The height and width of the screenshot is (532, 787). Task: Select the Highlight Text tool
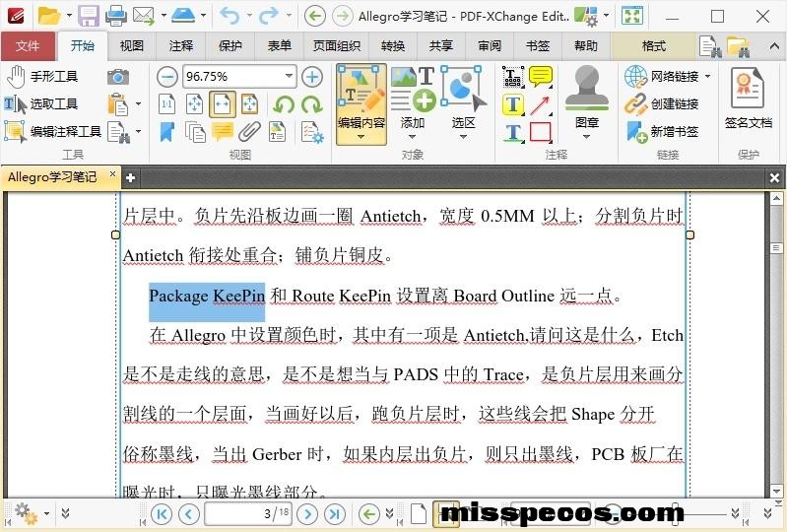point(513,104)
